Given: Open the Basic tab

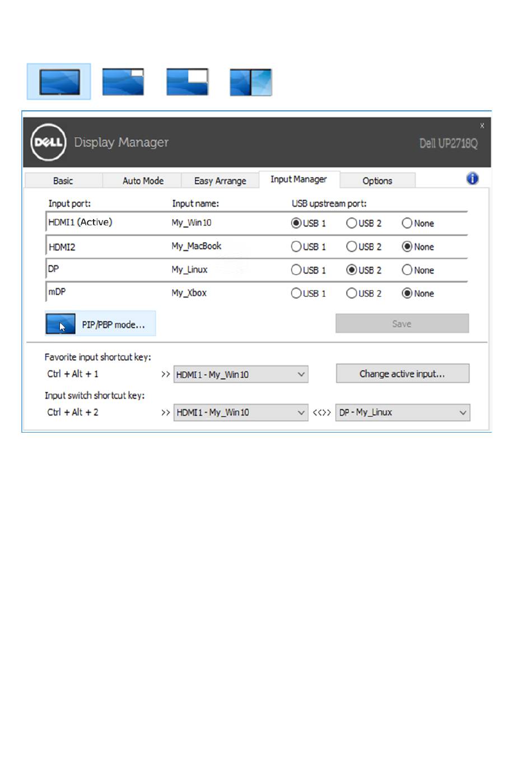Looking at the screenshot, I should click(63, 180).
